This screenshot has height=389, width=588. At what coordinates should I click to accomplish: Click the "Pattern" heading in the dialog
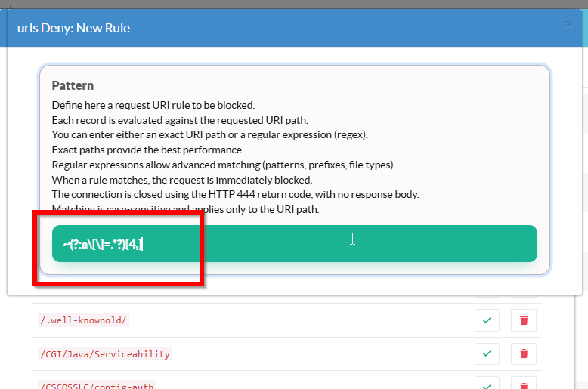click(x=73, y=85)
